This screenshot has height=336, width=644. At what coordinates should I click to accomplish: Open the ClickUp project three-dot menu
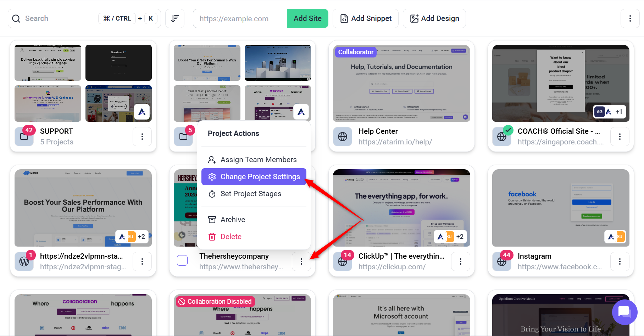click(x=461, y=261)
